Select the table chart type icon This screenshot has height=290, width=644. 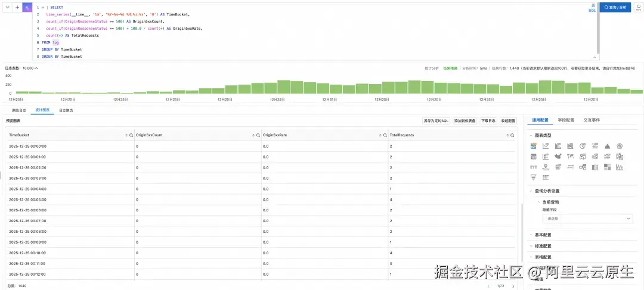point(534,146)
